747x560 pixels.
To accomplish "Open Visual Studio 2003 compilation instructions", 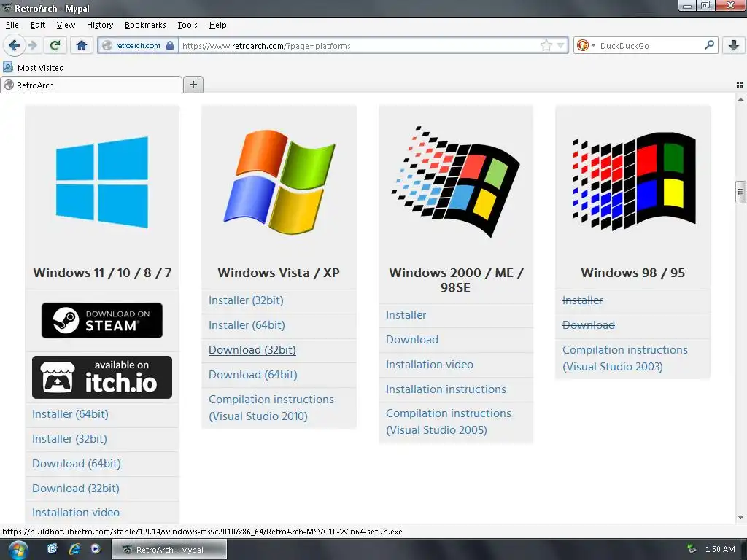I will (x=625, y=358).
